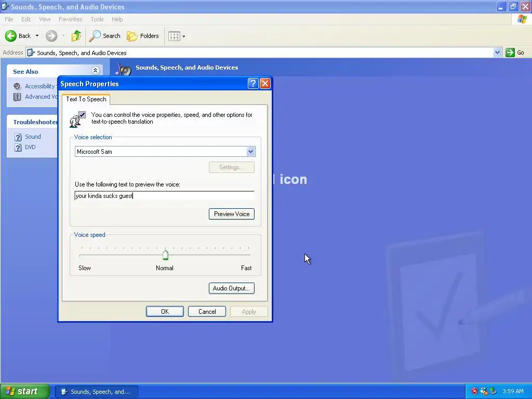Open the Tools menu
The height and width of the screenshot is (399, 532).
coord(97,19)
